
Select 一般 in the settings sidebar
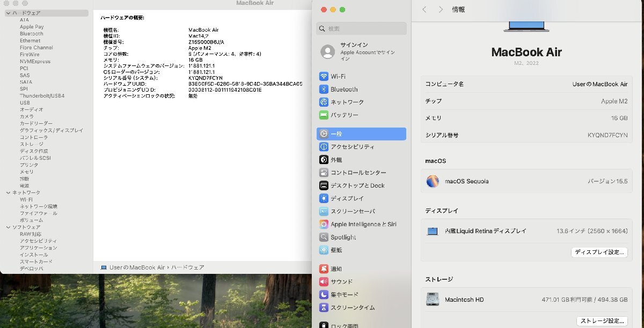pos(361,134)
